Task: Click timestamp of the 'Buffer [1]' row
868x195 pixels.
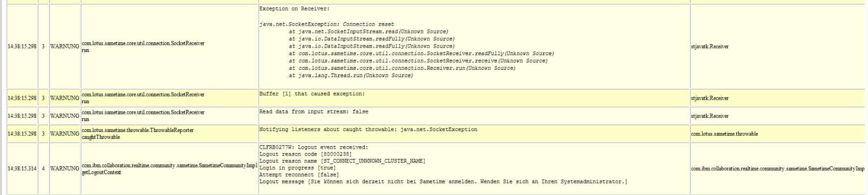Action: pos(22,98)
